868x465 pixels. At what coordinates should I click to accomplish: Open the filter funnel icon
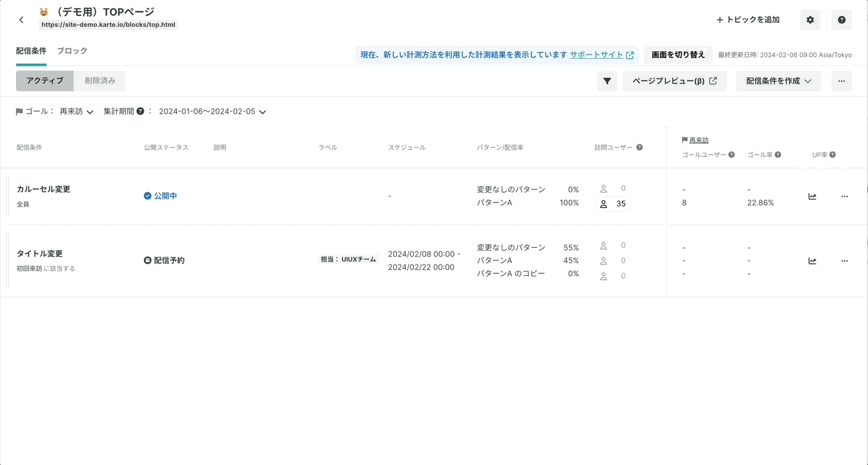tap(607, 81)
